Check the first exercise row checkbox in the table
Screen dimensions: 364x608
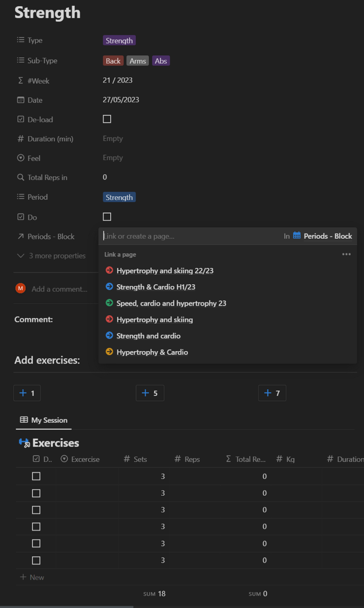click(x=36, y=476)
